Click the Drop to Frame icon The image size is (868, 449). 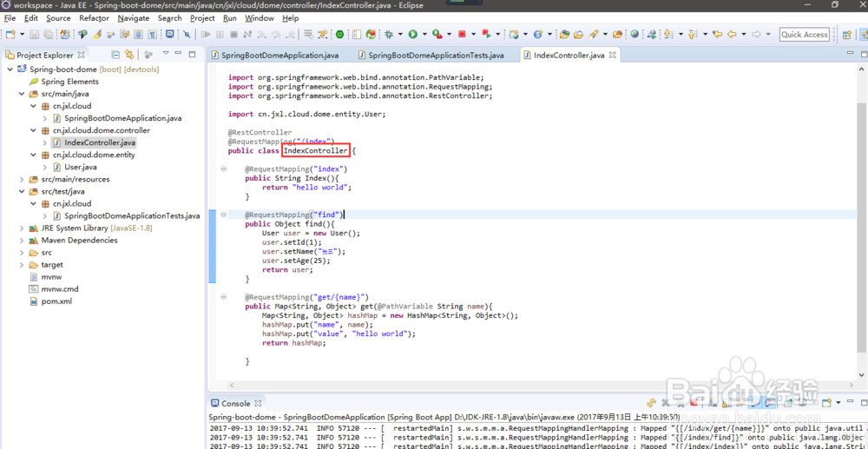coord(309,35)
